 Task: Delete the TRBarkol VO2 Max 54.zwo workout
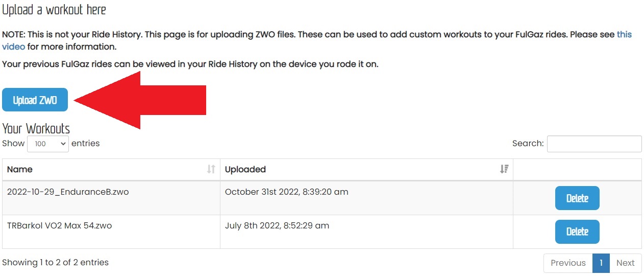coord(577,232)
